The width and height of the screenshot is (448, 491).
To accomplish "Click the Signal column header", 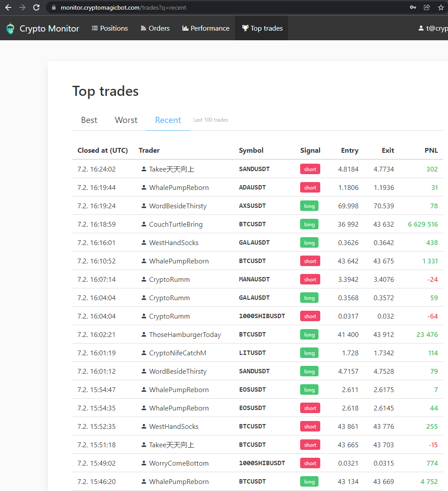I will point(310,150).
